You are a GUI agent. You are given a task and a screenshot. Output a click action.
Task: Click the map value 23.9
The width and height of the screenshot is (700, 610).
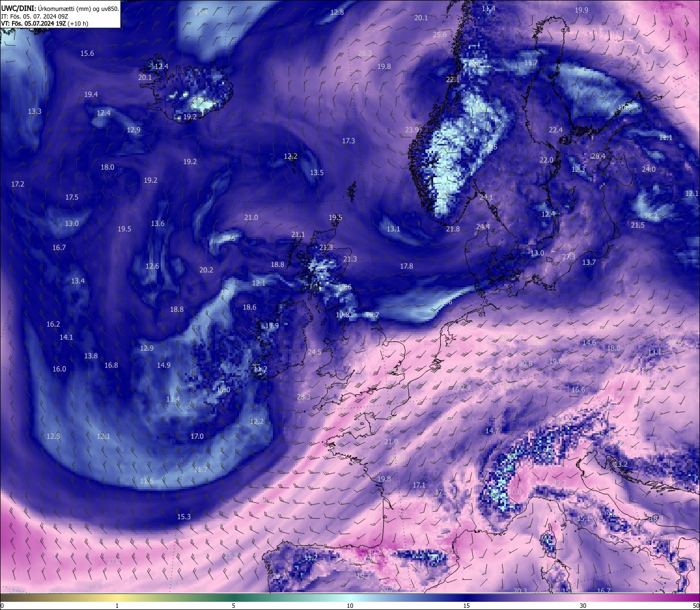coord(412,130)
